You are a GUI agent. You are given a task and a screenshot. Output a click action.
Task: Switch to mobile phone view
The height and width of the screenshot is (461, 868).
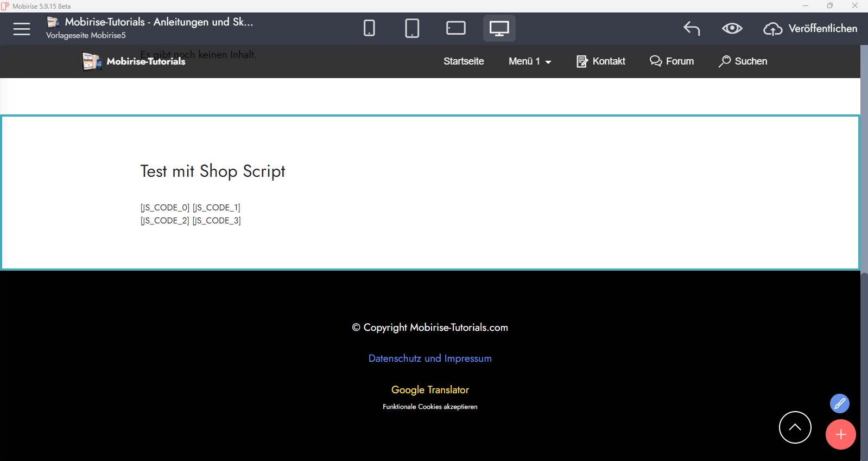[x=369, y=28]
